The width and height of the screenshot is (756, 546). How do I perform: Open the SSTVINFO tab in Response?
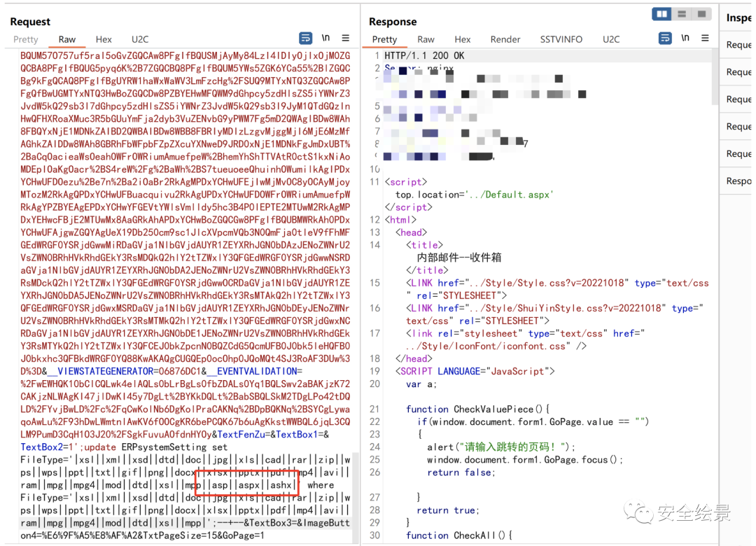tap(561, 40)
